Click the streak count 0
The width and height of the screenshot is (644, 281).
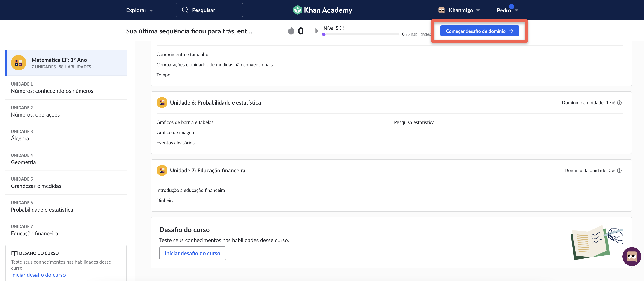[301, 31]
